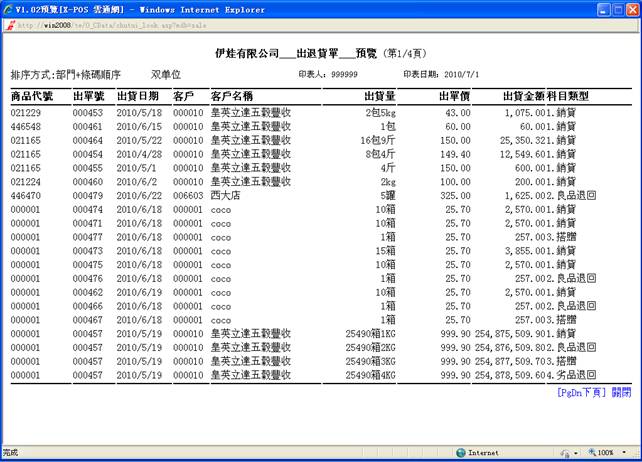Go to next page via PgDn下頁 link
This screenshot has width=642, height=462.
pyautogui.click(x=582, y=393)
